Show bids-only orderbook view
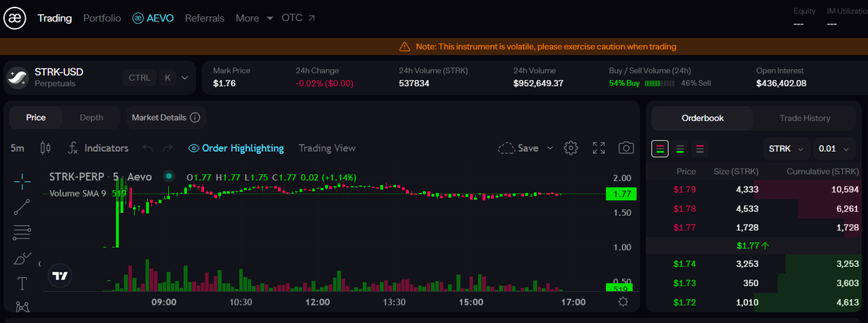The width and height of the screenshot is (868, 323). (680, 149)
